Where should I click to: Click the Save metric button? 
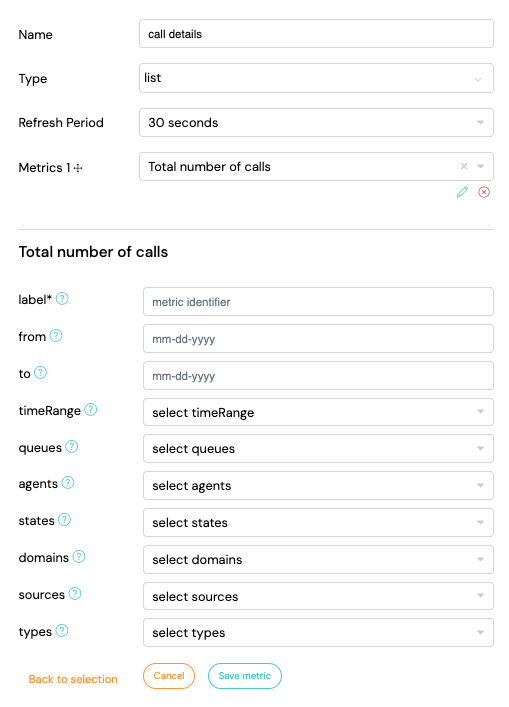click(x=245, y=676)
